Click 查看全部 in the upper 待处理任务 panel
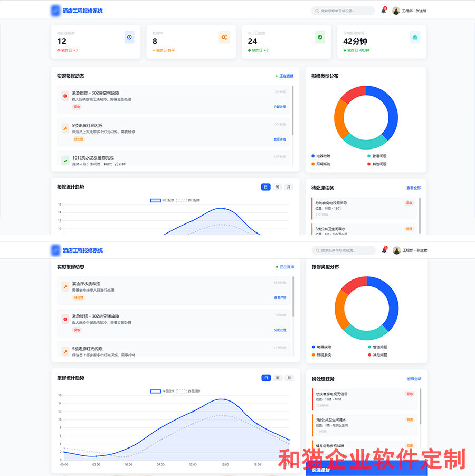The height and width of the screenshot is (476, 475). pos(413,188)
